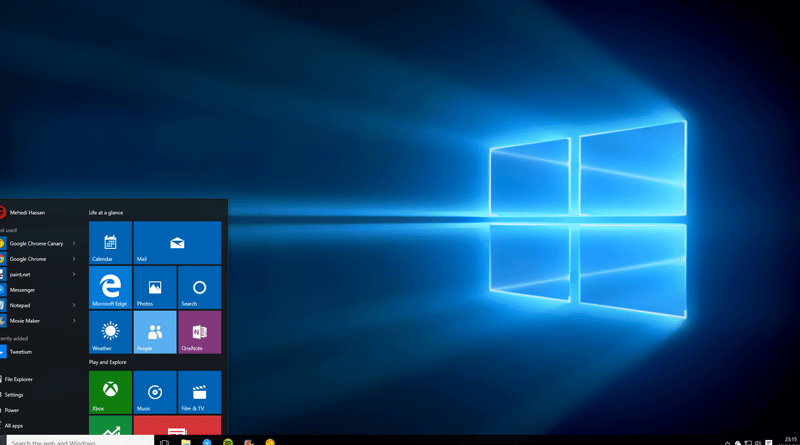Open the red news tile
This screenshot has height=445, width=800.
coord(177,425)
